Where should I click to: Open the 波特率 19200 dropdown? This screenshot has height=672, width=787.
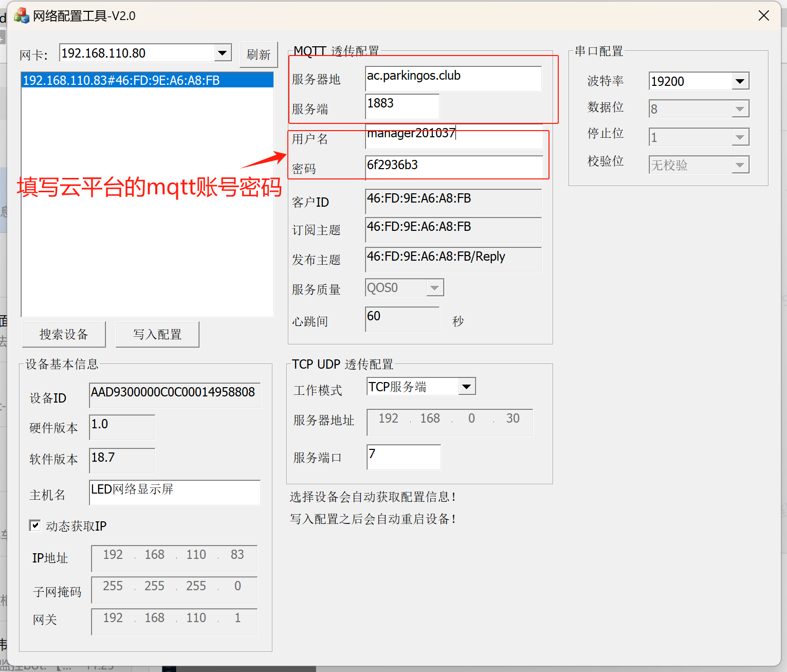tap(740, 81)
